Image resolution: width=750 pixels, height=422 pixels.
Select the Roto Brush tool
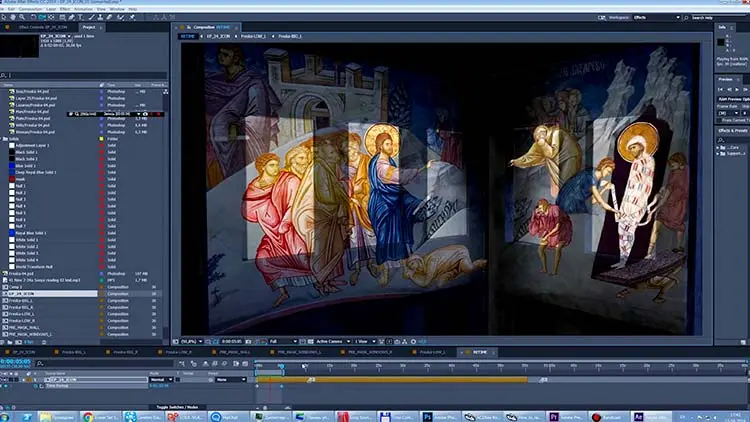121,17
